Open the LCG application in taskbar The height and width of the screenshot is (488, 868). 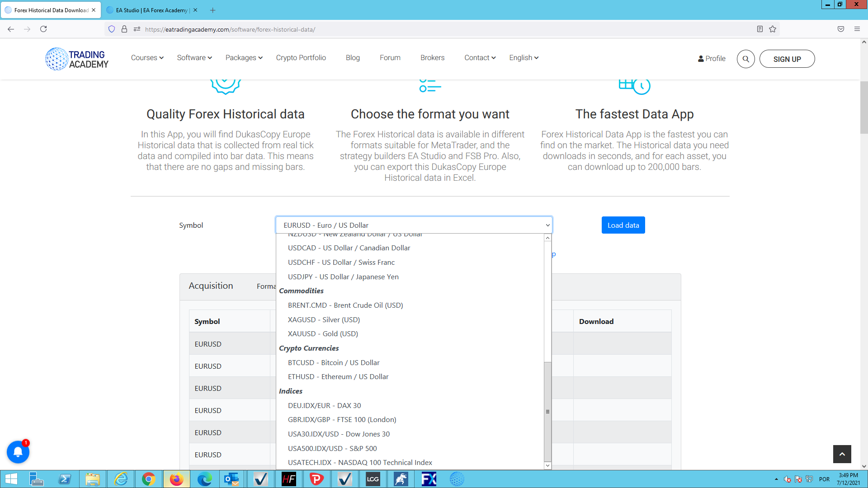point(373,479)
